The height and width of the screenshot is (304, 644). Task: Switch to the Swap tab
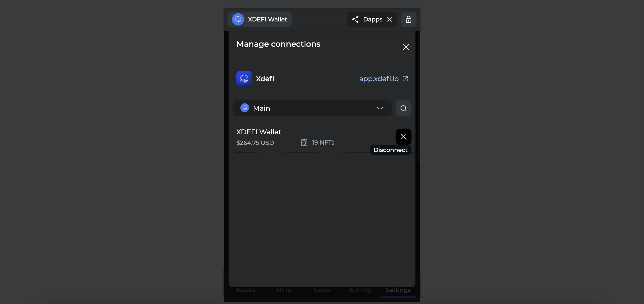click(322, 290)
